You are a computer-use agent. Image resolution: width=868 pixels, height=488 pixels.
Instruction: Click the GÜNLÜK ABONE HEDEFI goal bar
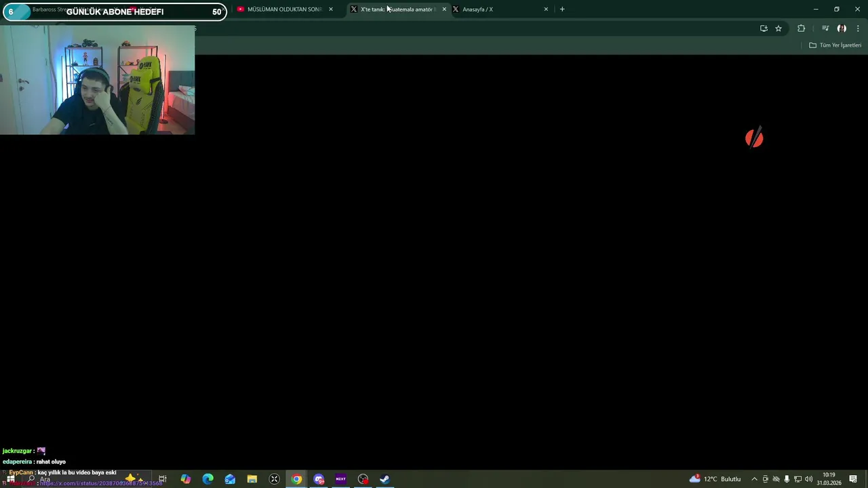pyautogui.click(x=115, y=12)
